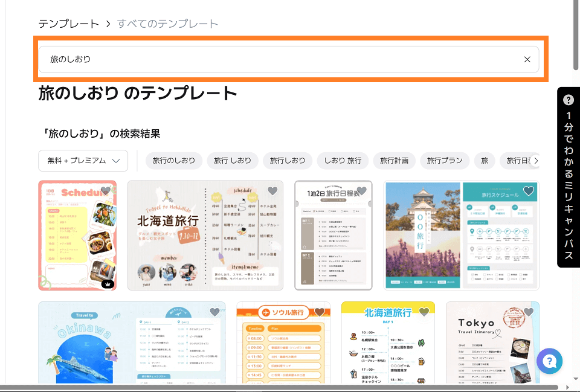580x392 pixels.
Task: Go to テンプレート breadcrumb link
Action: (68, 24)
